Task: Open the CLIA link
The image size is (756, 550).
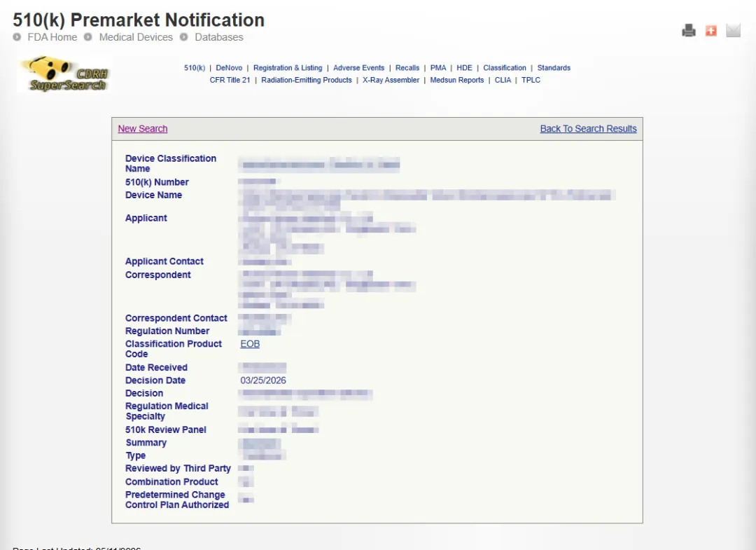Action: tap(503, 80)
